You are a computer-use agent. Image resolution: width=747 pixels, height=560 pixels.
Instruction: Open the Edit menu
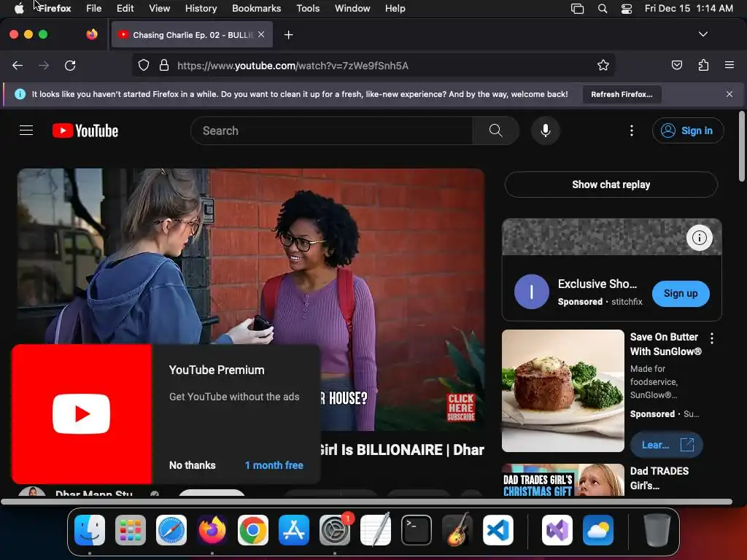coord(125,8)
